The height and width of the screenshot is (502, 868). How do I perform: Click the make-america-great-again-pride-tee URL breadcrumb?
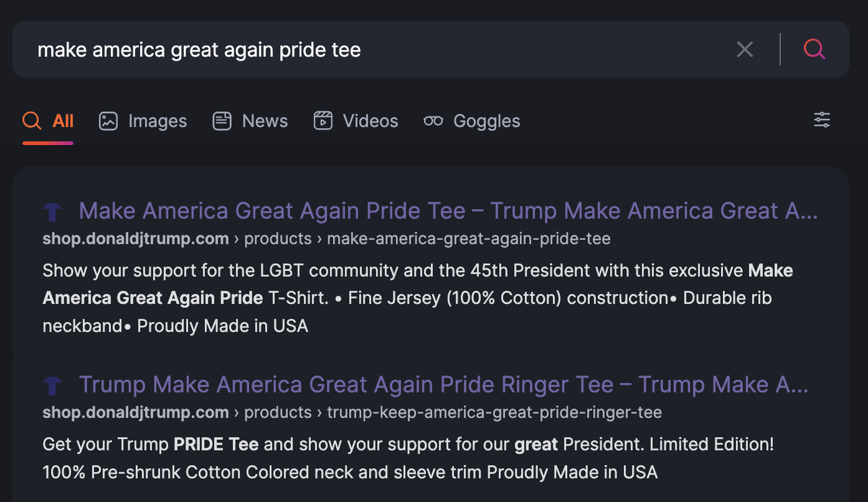point(468,239)
